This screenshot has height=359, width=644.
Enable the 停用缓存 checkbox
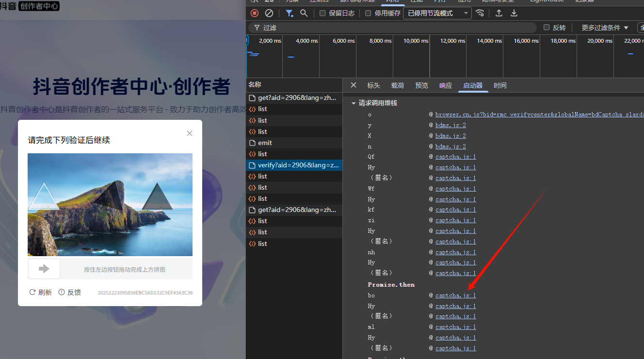pyautogui.click(x=368, y=13)
